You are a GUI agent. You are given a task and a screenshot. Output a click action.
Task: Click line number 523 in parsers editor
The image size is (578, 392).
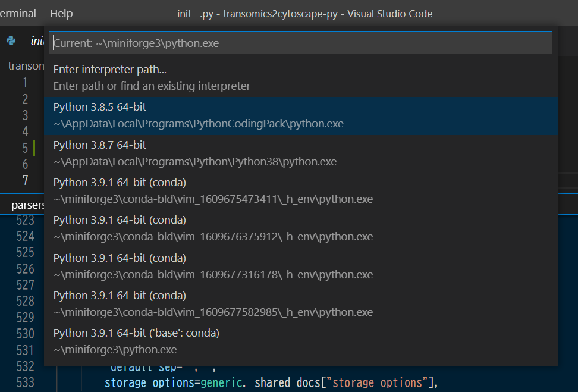pyautogui.click(x=26, y=220)
